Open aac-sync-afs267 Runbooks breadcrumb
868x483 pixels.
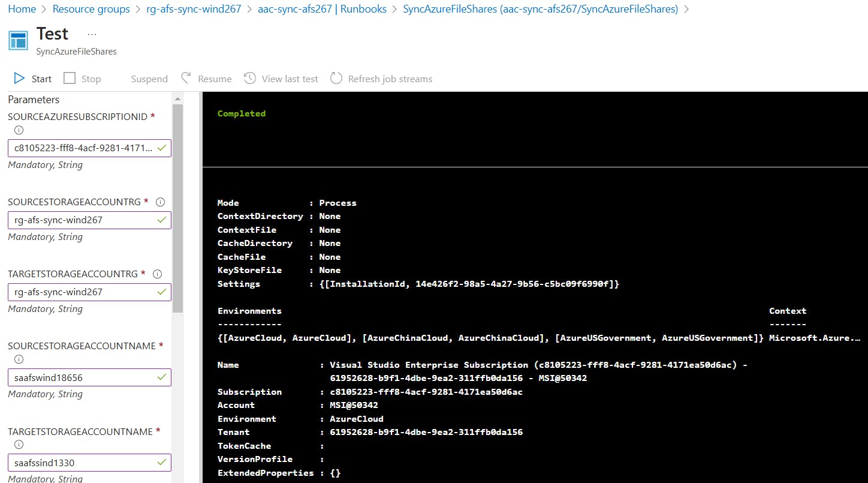click(x=322, y=8)
